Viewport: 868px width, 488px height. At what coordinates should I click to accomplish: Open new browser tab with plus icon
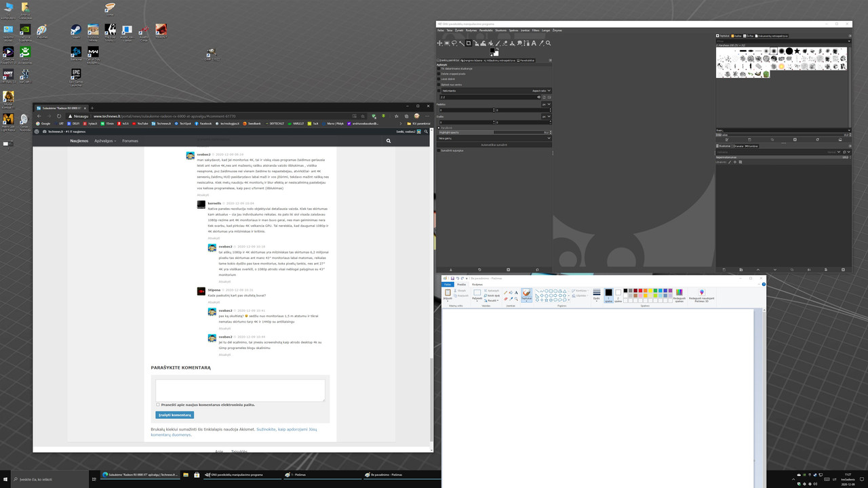pyautogui.click(x=92, y=108)
